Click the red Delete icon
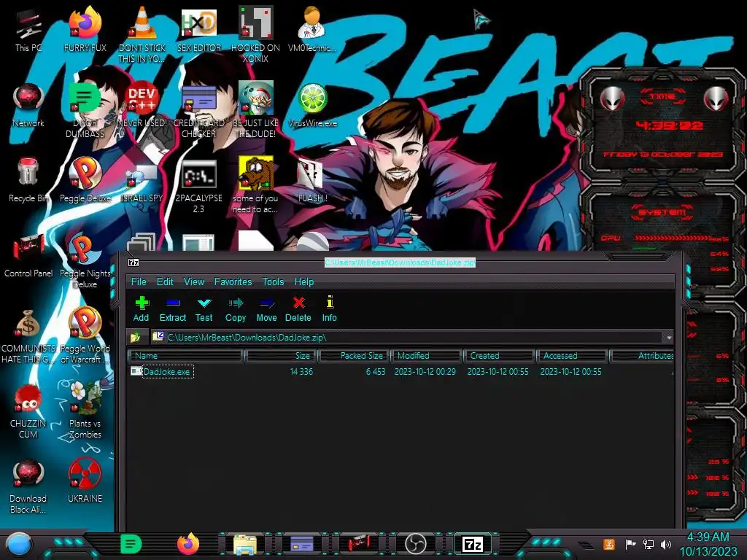 point(298,309)
